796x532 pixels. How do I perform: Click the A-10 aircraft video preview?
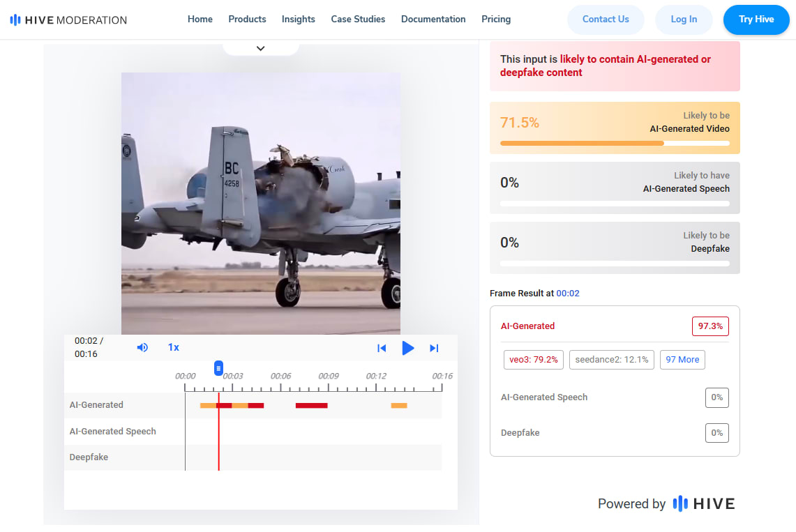[260, 204]
